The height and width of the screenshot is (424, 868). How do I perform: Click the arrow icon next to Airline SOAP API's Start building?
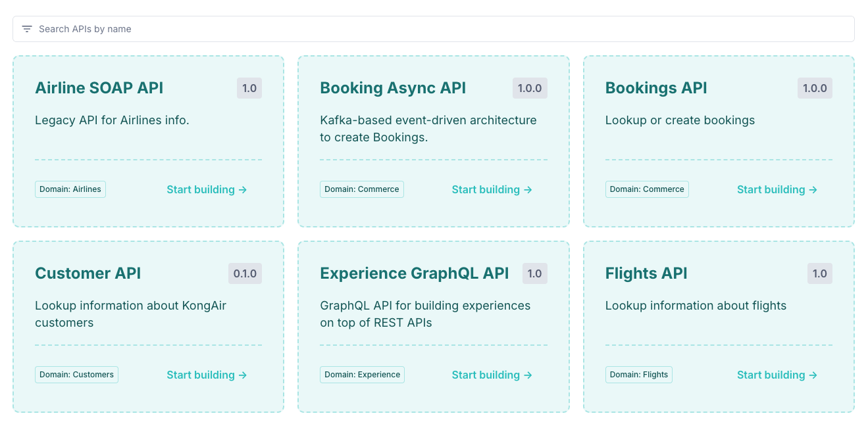coord(242,189)
